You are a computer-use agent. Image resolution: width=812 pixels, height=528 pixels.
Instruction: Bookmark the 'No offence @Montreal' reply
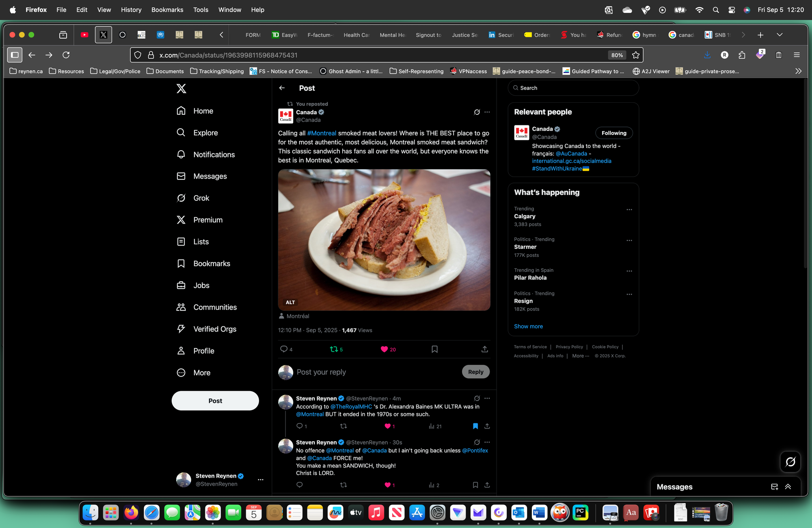coord(475,485)
